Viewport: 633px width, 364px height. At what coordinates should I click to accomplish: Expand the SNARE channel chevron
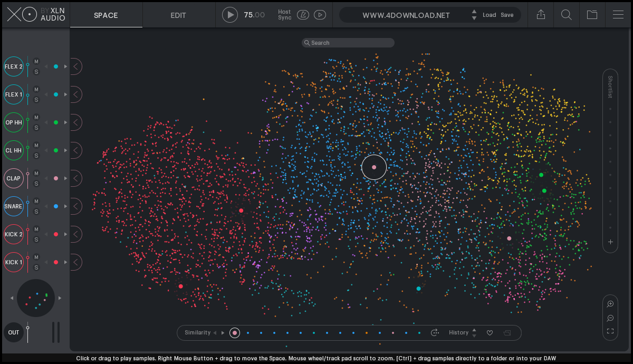pos(75,206)
